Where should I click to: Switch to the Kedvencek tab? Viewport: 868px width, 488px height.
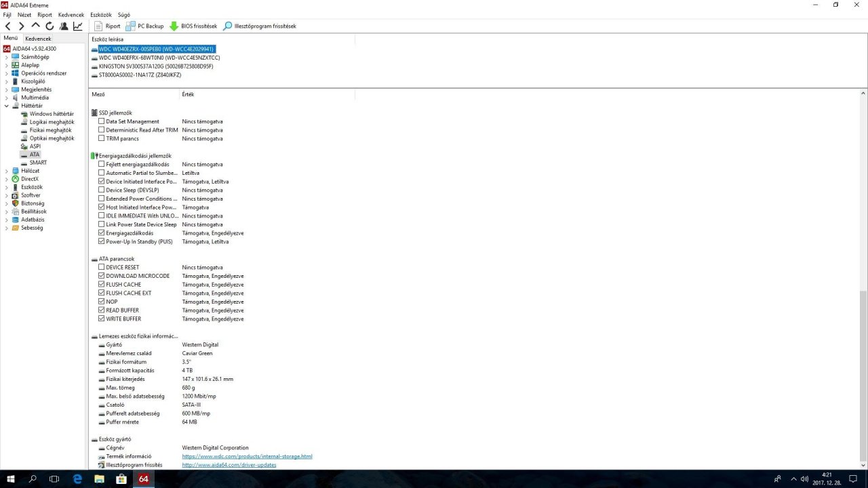point(38,39)
